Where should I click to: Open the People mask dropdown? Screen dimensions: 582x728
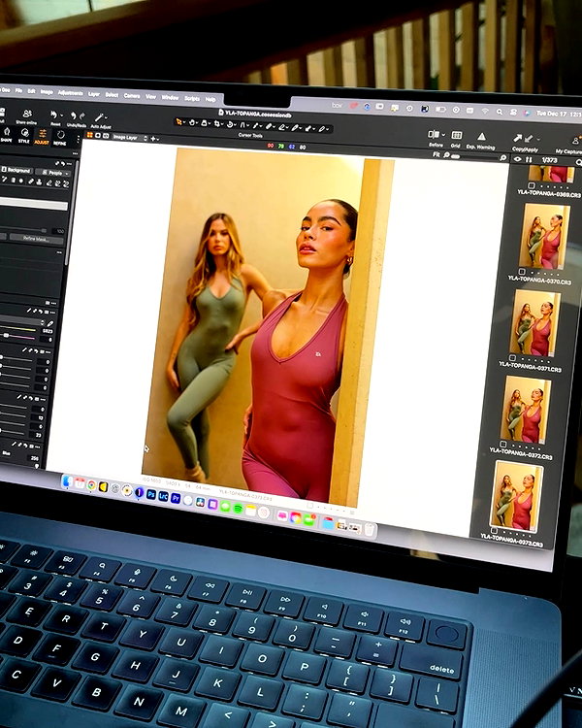[x=53, y=172]
